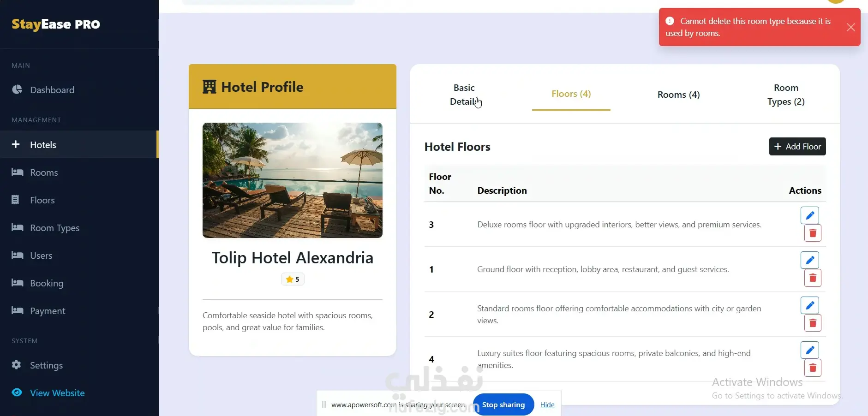868x416 pixels.
Task: Click the eye icon beside View Website
Action: 17,392
